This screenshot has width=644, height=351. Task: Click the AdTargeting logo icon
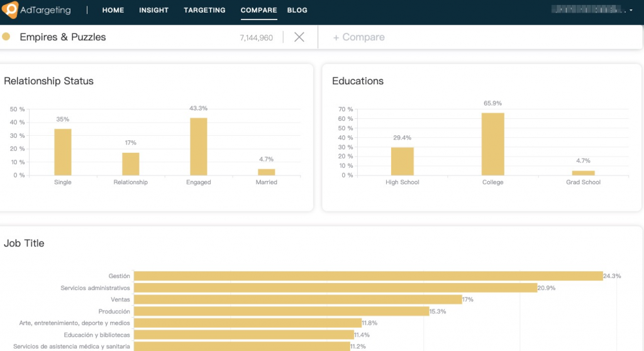coord(10,9)
